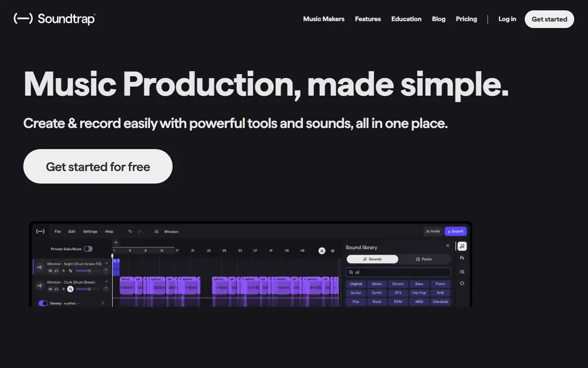Go to the Education page
588x368 pixels.
(406, 19)
